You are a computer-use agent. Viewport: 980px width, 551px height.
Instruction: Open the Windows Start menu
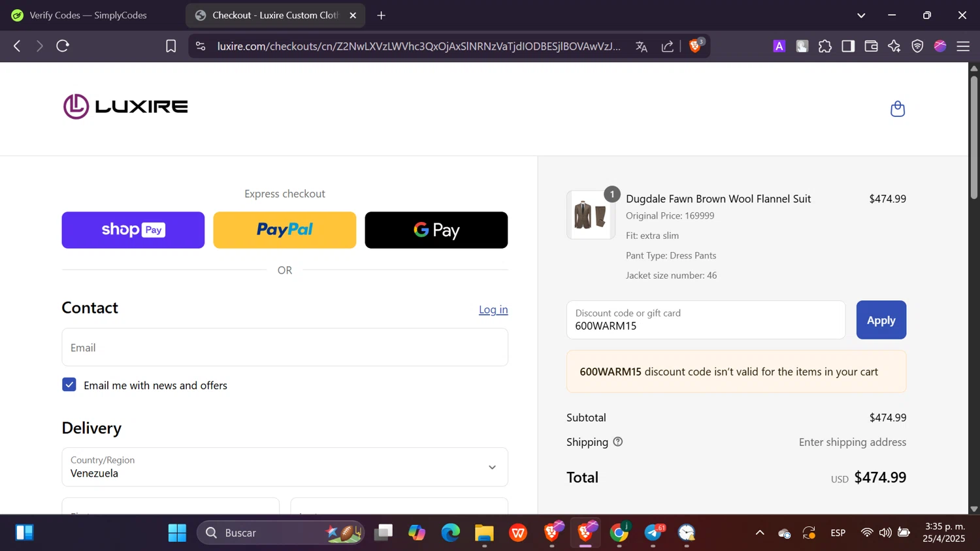[x=177, y=533]
